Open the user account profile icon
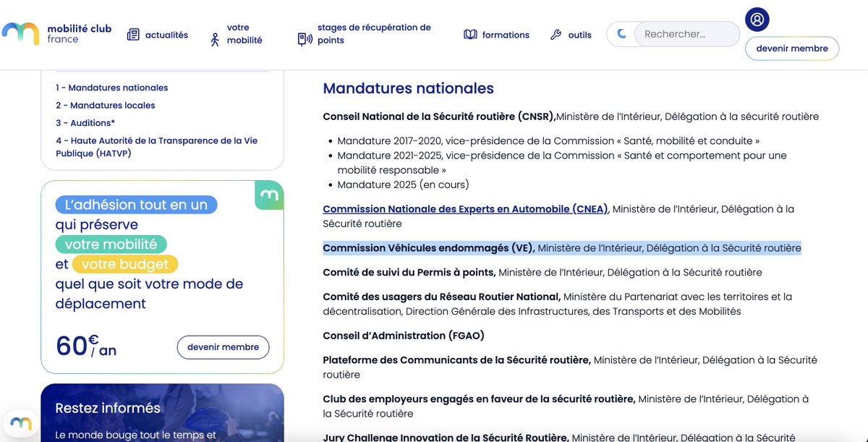 (757, 20)
